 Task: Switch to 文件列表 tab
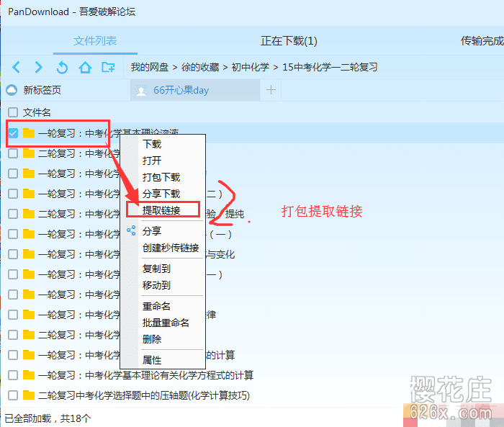coord(95,41)
